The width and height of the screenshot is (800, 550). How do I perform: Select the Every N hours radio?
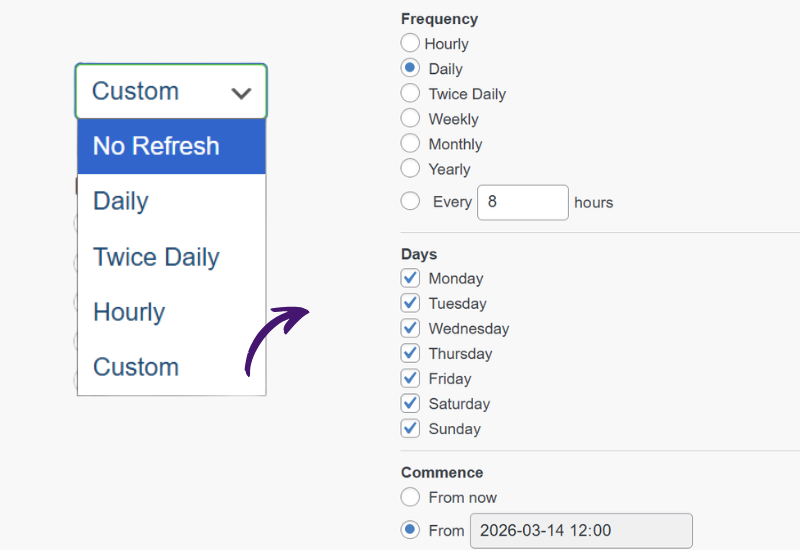(x=410, y=201)
